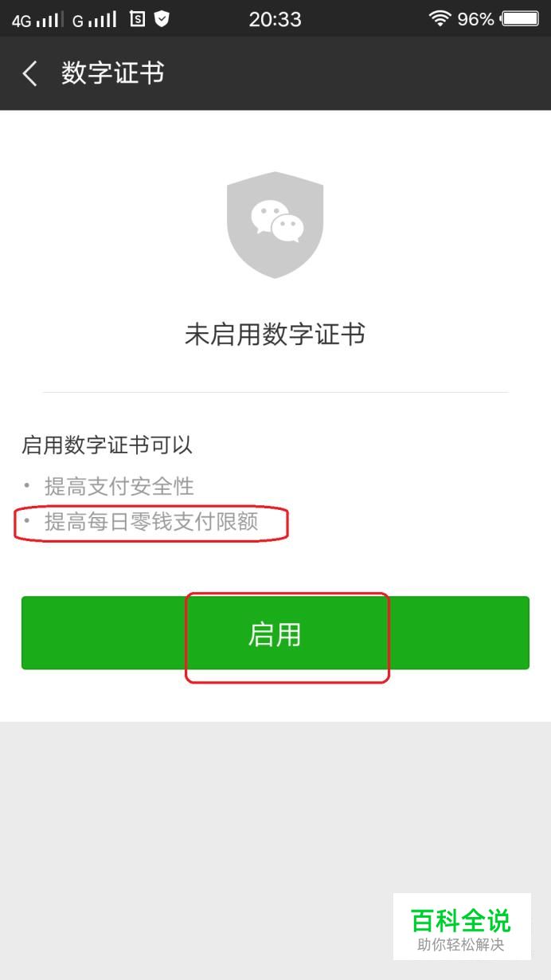Tap the WeChat shield certificate icon
Viewport: 551px width, 980px height.
tap(275, 225)
